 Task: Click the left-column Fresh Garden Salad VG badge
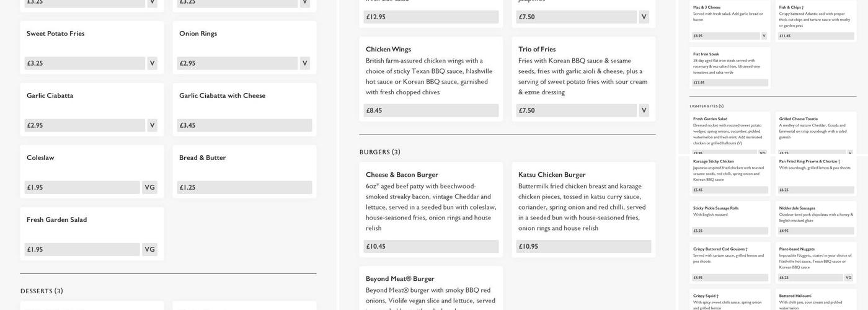point(149,249)
